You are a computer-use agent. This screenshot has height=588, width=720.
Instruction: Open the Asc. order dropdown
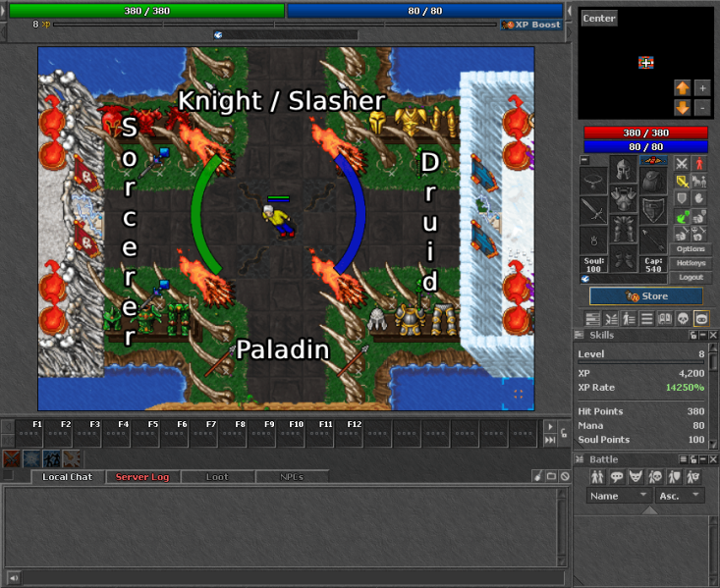coord(680,496)
